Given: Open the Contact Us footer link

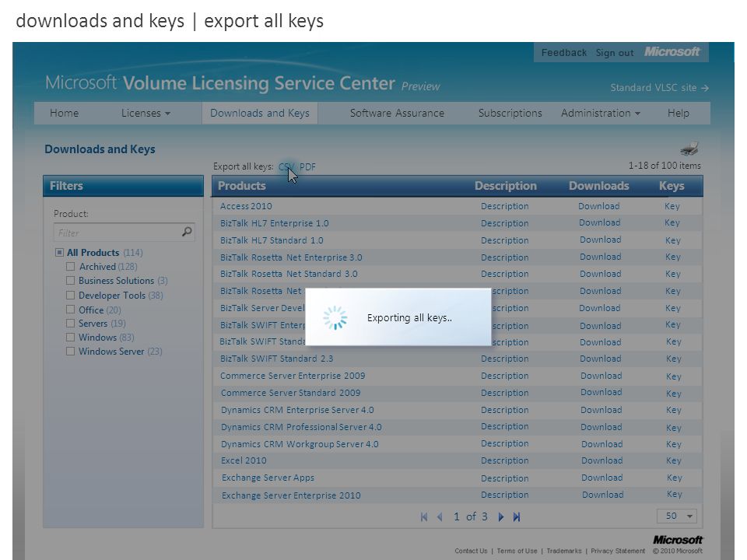Looking at the screenshot, I should [471, 551].
